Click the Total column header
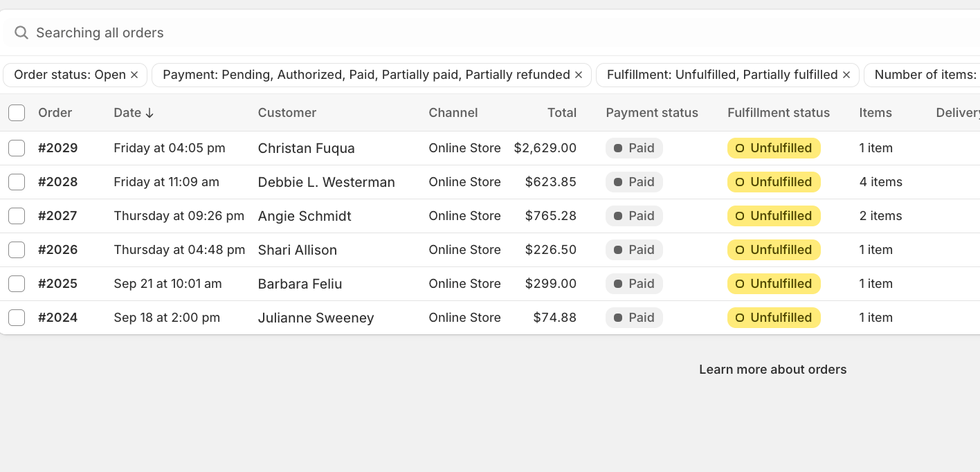This screenshot has width=980, height=472. tap(562, 112)
